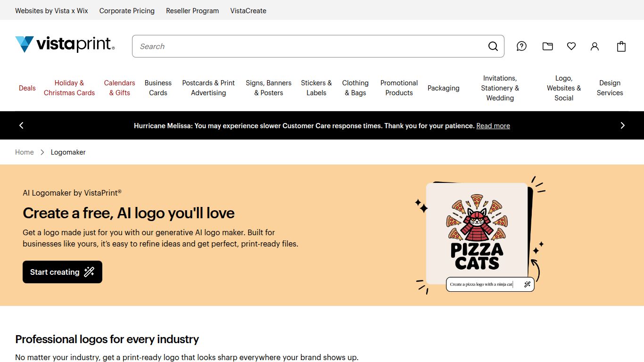Show previous announcement banner message
The width and height of the screenshot is (644, 362).
pyautogui.click(x=21, y=125)
